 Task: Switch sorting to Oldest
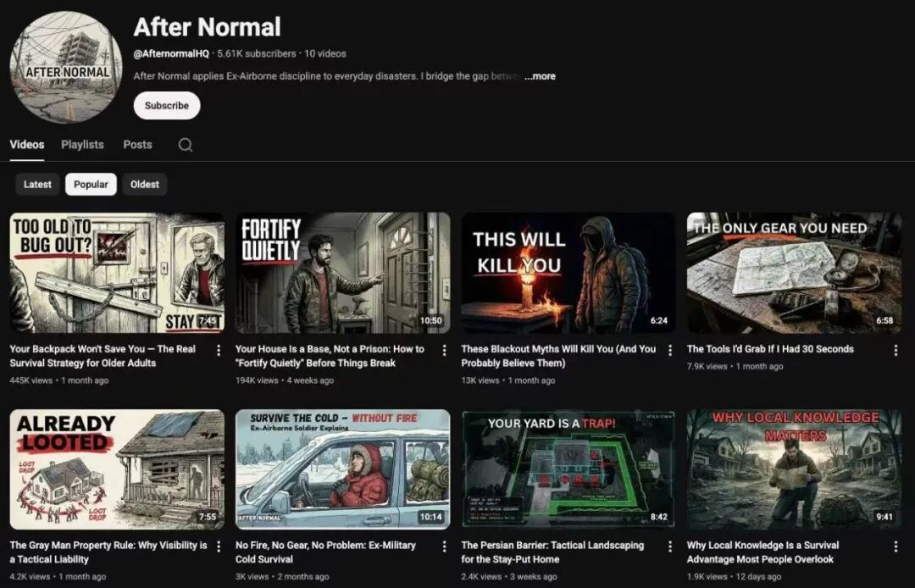coord(144,184)
